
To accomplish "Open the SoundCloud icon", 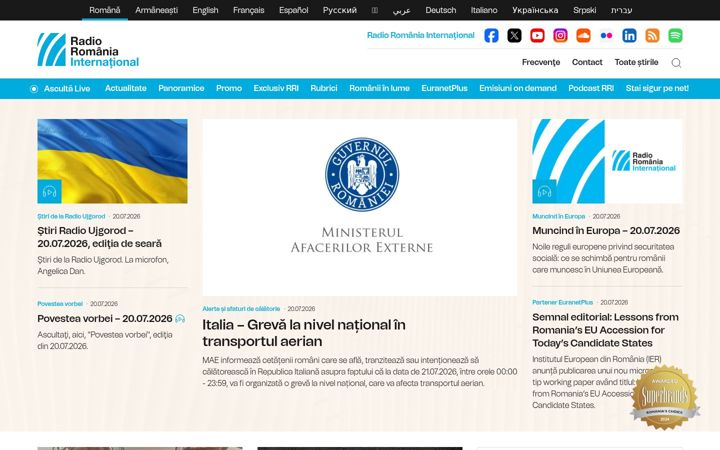I will [x=583, y=35].
